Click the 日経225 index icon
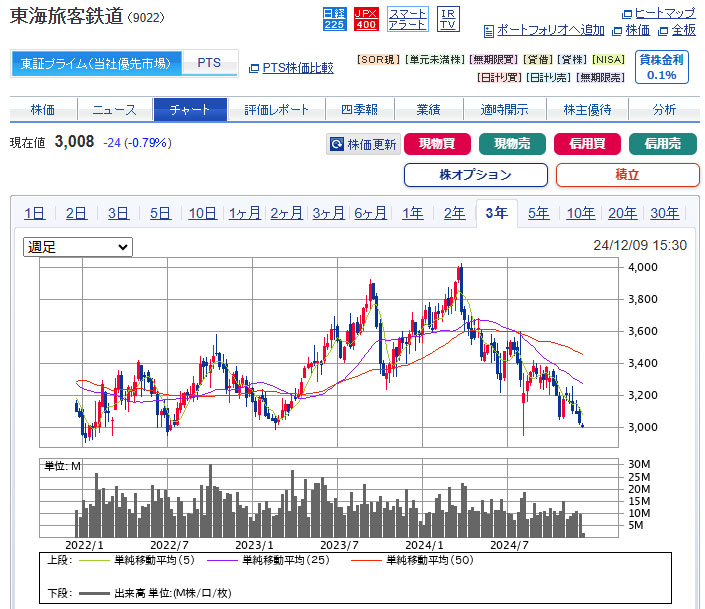This screenshot has height=609, width=705. [334, 18]
